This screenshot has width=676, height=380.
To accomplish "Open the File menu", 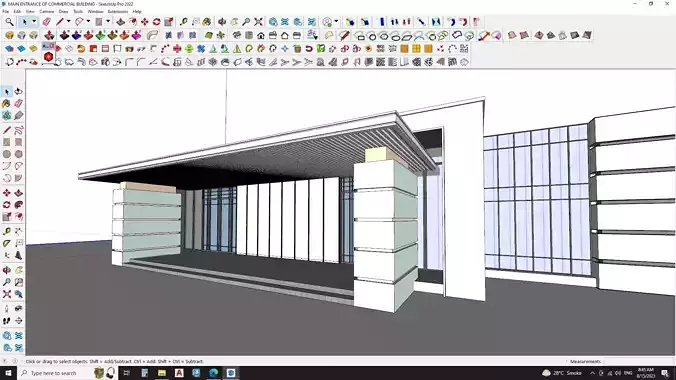I will click(5, 12).
